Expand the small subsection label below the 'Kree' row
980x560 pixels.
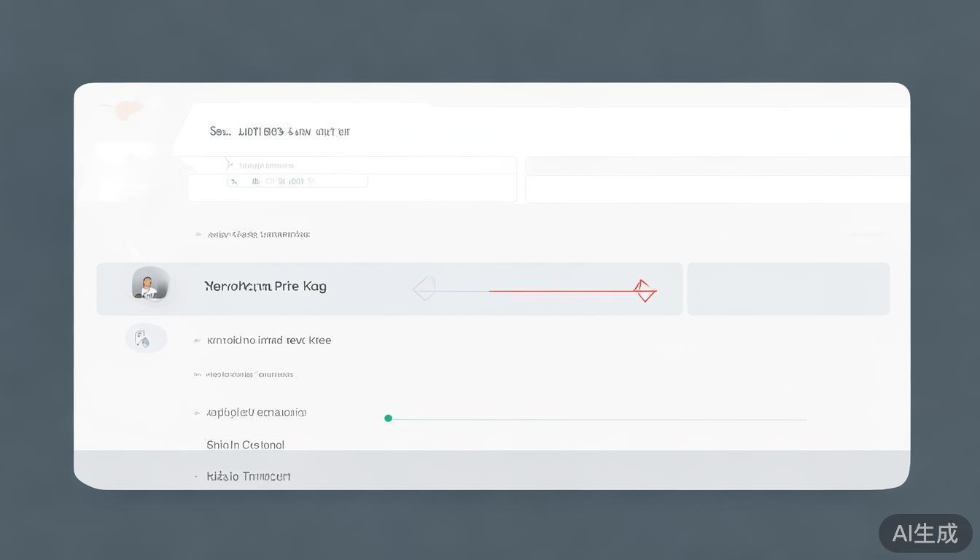click(197, 375)
